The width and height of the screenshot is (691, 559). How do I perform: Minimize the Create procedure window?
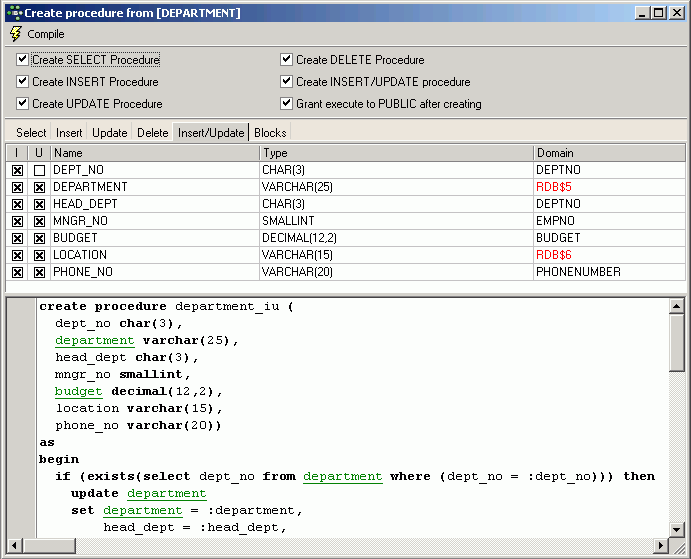click(x=643, y=13)
